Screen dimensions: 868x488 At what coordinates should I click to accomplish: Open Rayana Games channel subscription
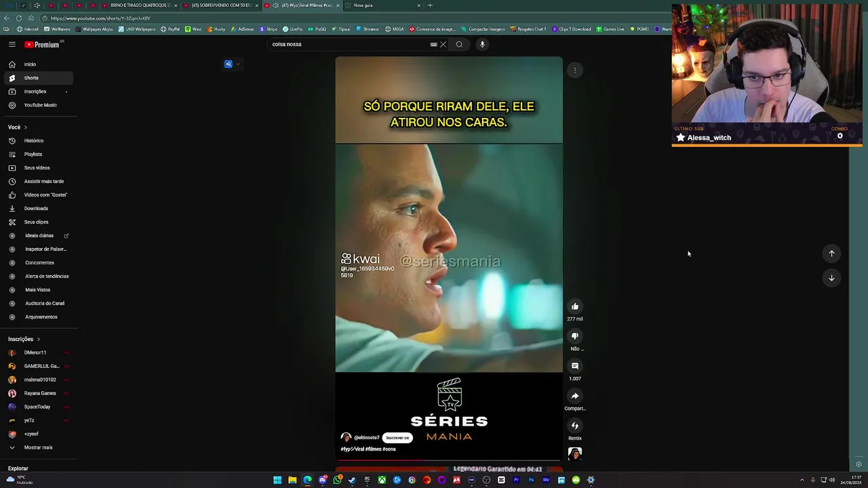pos(39,393)
